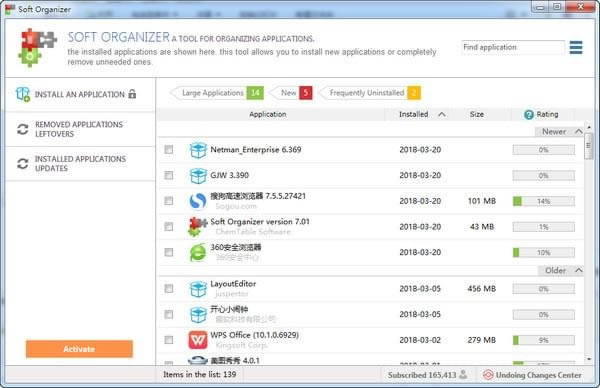Click the package icon in the 2018-03-05 row with 0% rating below LayoutEditor
The width and height of the screenshot is (600, 388).
[x=198, y=315]
